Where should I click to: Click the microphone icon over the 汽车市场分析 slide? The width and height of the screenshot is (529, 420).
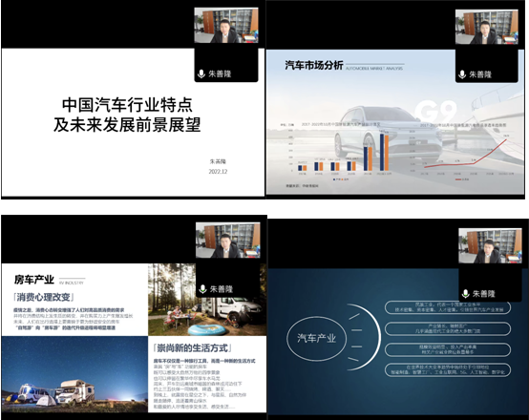tap(462, 74)
